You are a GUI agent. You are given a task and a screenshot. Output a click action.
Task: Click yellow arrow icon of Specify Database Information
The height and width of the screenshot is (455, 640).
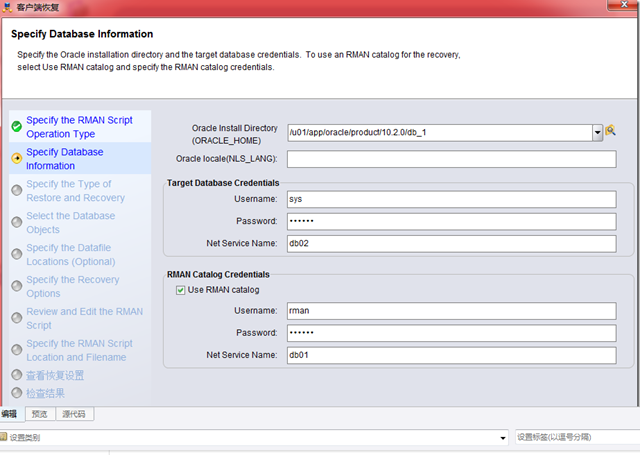coord(17,158)
